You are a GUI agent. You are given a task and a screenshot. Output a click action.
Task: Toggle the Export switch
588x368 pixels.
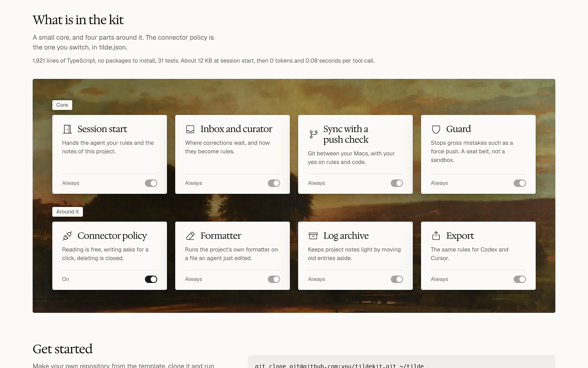pyautogui.click(x=520, y=279)
